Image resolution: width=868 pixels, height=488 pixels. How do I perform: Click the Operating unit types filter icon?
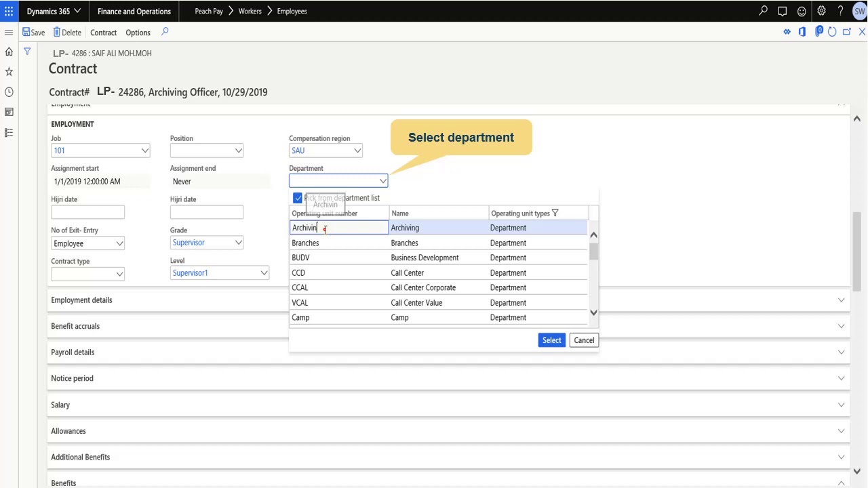tap(555, 213)
